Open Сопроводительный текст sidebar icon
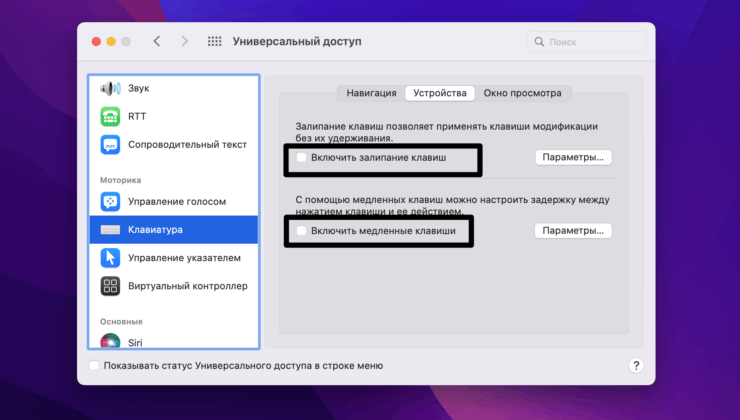Image resolution: width=740 pixels, height=420 pixels. coord(110,144)
